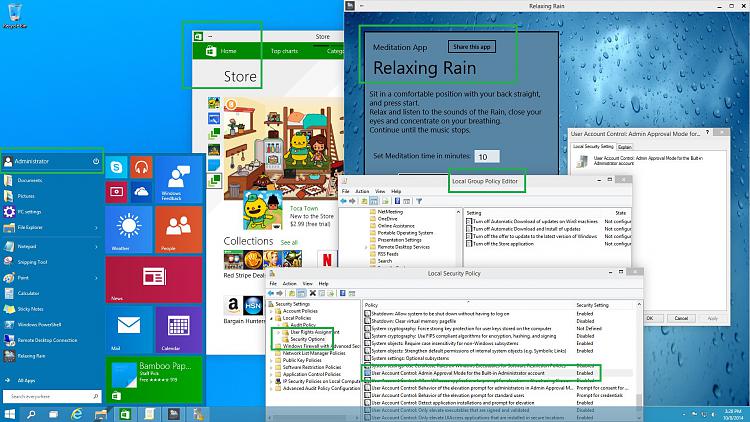Open Internet Explorer from the taskbar
The height and width of the screenshot is (422, 750).
(77, 414)
